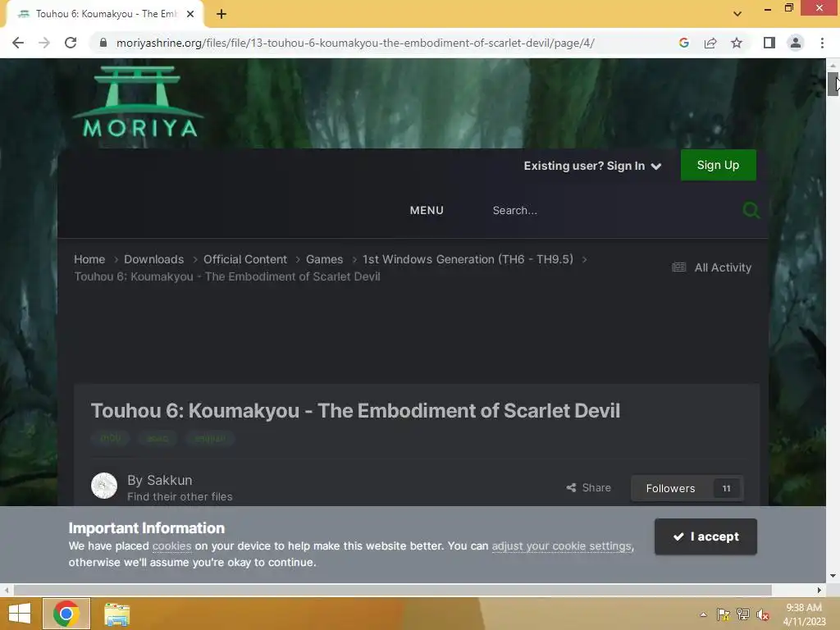The image size is (840, 630).
Task: Go back to the previous page
Action: pos(18,43)
